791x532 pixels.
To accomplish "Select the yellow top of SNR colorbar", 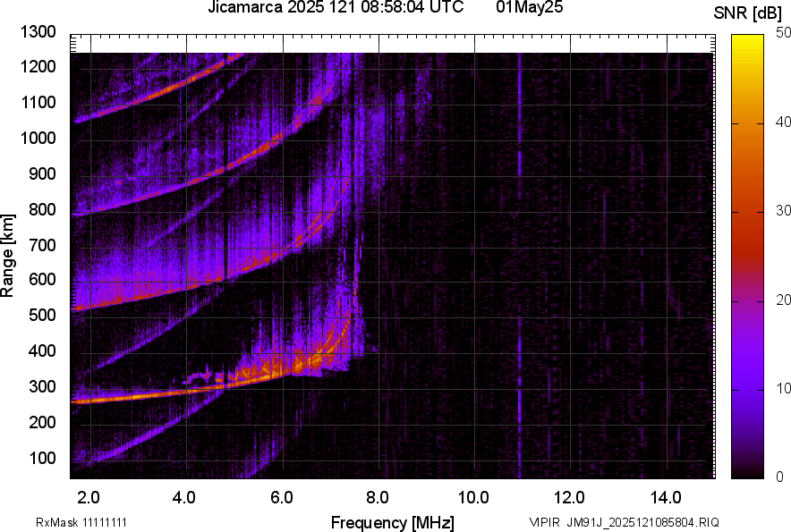I will [748, 39].
